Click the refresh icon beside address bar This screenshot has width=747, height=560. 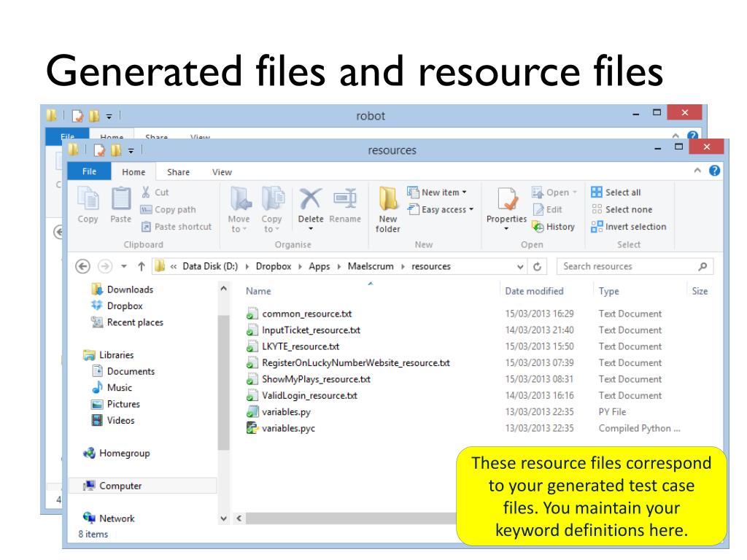[538, 267]
